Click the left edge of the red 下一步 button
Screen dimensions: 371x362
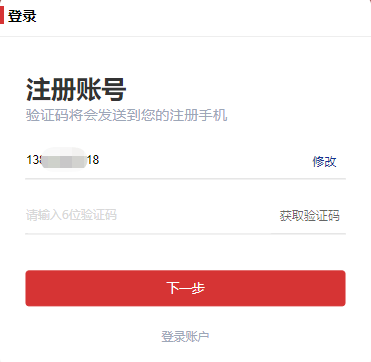28,288
